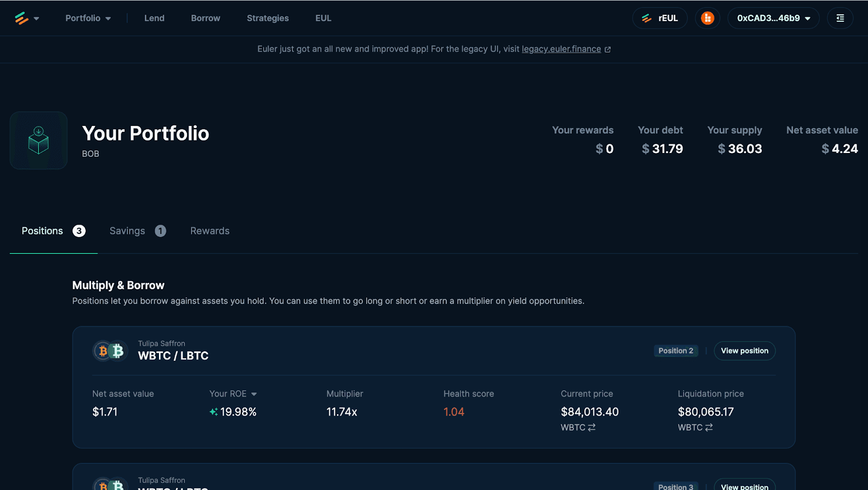Open the side panel menu icon
The image size is (868, 490).
coord(840,18)
